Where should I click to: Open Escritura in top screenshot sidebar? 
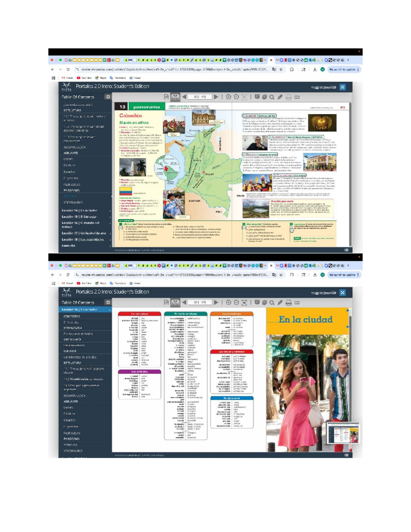point(70,165)
